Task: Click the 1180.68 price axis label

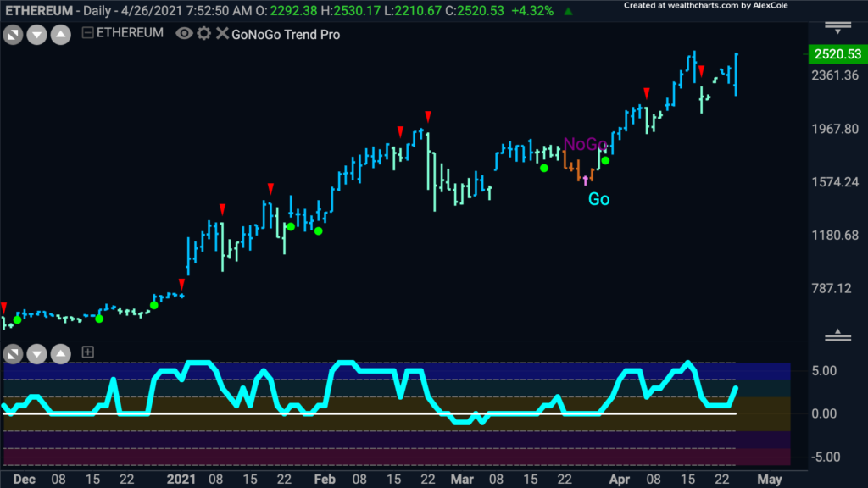Action: tap(835, 236)
